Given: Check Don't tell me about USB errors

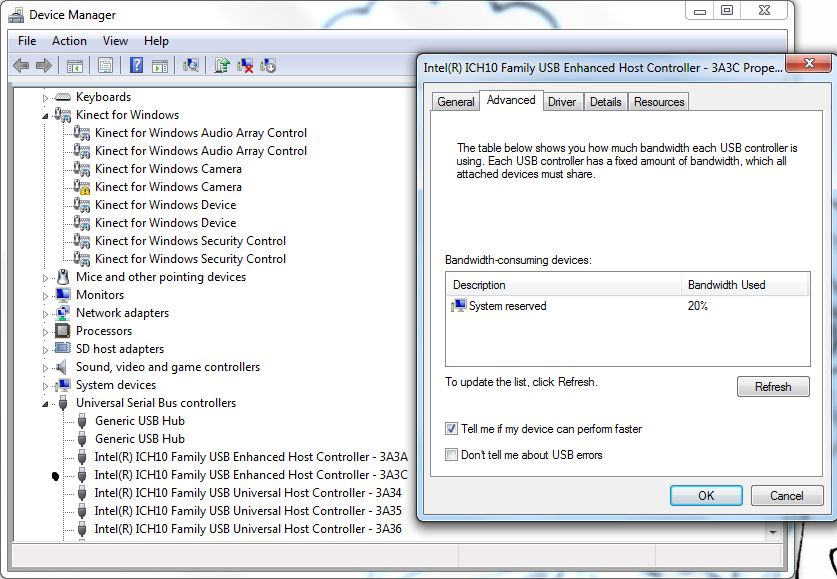Looking at the screenshot, I should coord(451,455).
